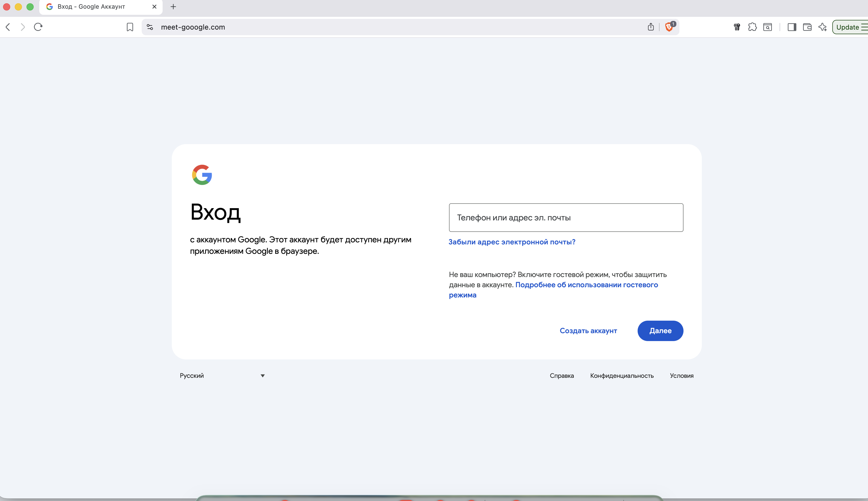Open the Leo AI sparkle icon
This screenshot has width=868, height=501.
823,27
